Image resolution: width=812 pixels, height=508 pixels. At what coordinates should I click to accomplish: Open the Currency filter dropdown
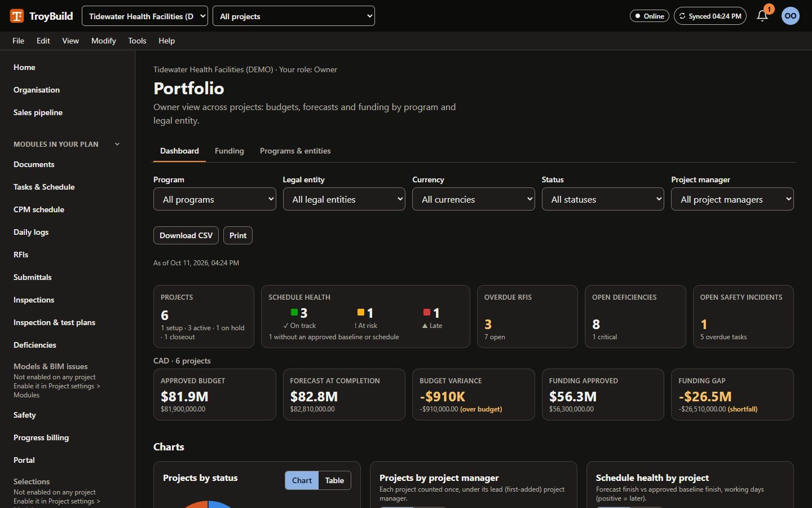[x=474, y=199]
